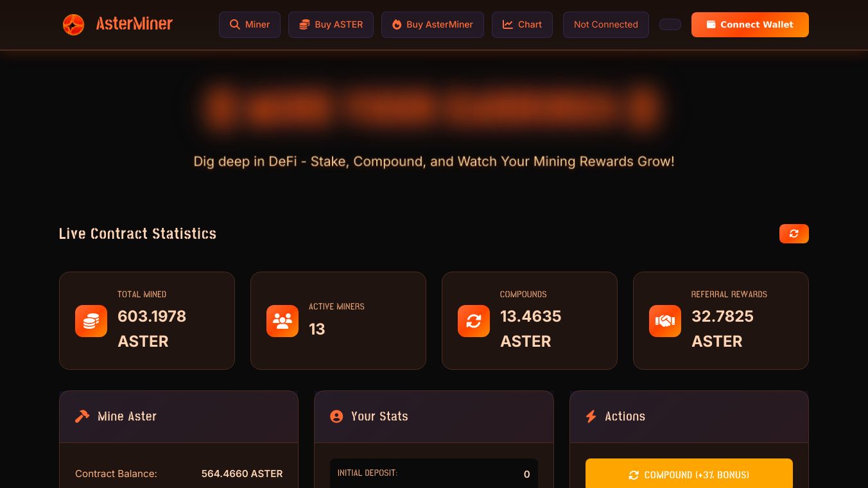Image resolution: width=868 pixels, height=488 pixels.
Task: Open the Buy AsterMiner nav item
Action: tap(433, 24)
